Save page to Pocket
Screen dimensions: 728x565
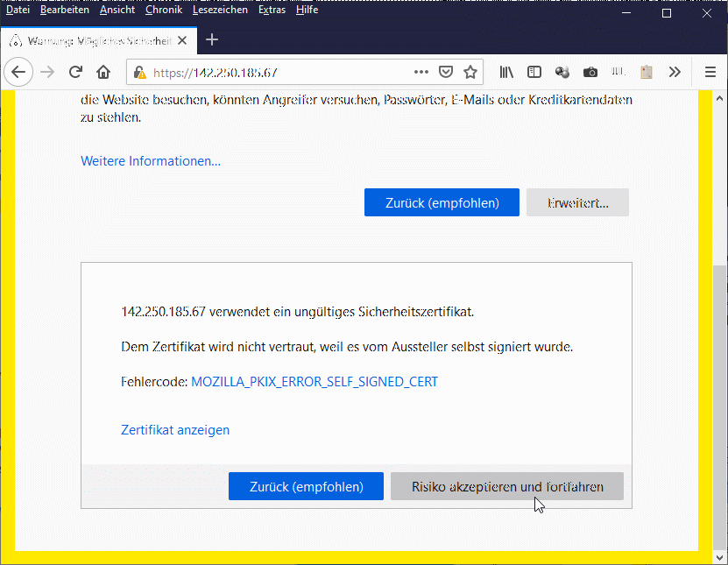click(445, 72)
